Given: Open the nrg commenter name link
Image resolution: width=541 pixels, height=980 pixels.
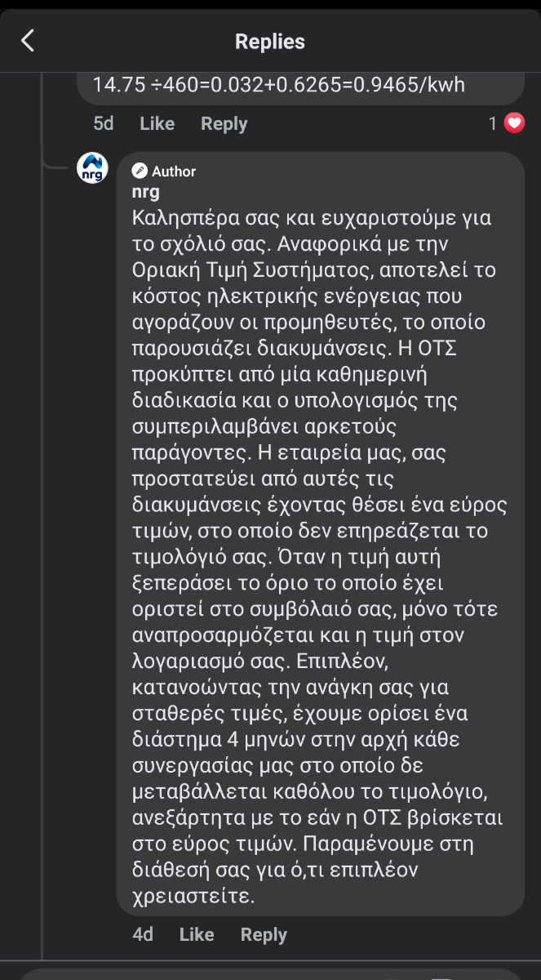Looking at the screenshot, I should pyautogui.click(x=145, y=193).
